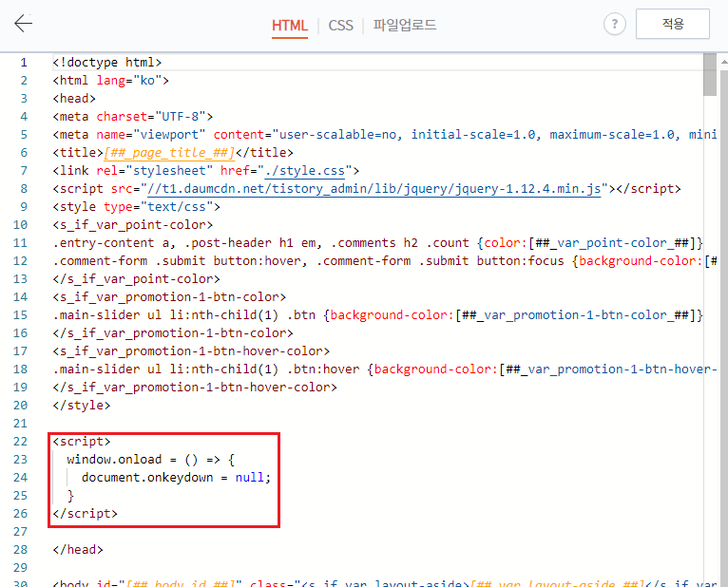Click line number 15 in the gutter
This screenshot has width=728, height=587.
[20, 315]
